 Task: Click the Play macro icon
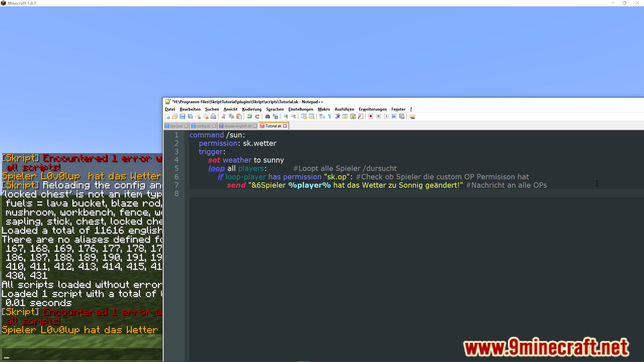(386, 117)
